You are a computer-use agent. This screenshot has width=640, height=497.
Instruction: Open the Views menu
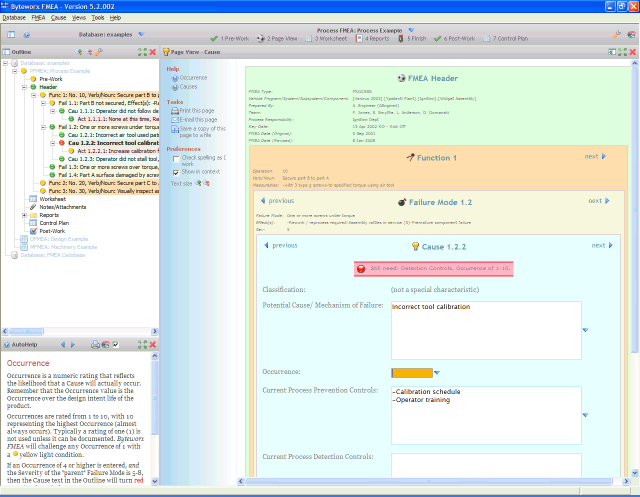(79, 18)
